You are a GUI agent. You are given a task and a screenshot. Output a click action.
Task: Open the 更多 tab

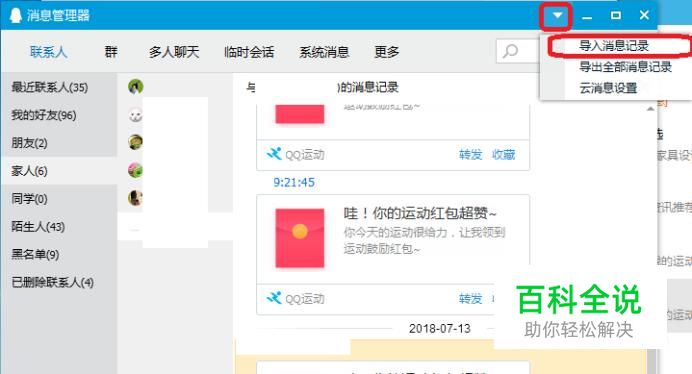click(387, 52)
